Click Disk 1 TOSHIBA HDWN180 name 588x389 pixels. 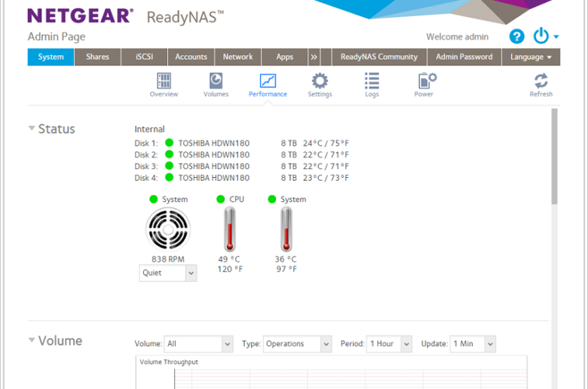tap(214, 143)
